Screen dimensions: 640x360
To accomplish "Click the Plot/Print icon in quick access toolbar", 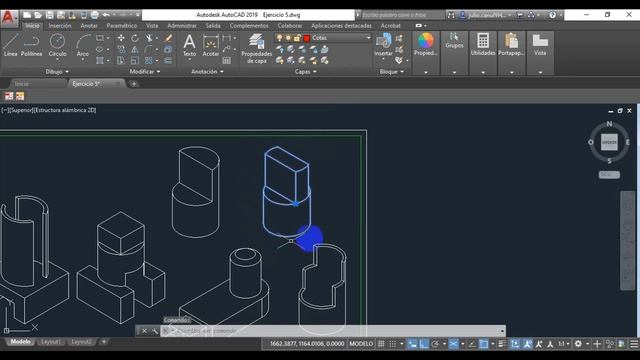I will (x=94, y=15).
